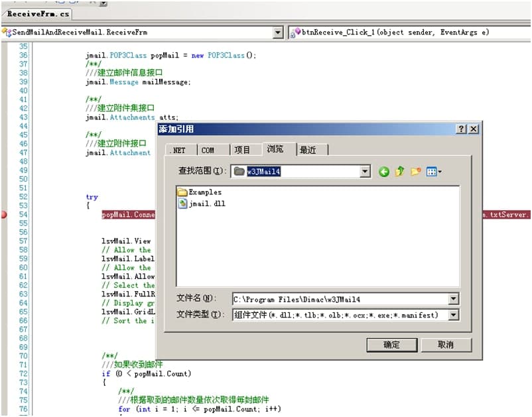Switch to the .NET tab
Viewport: 532px width, 417px height.
click(181, 150)
